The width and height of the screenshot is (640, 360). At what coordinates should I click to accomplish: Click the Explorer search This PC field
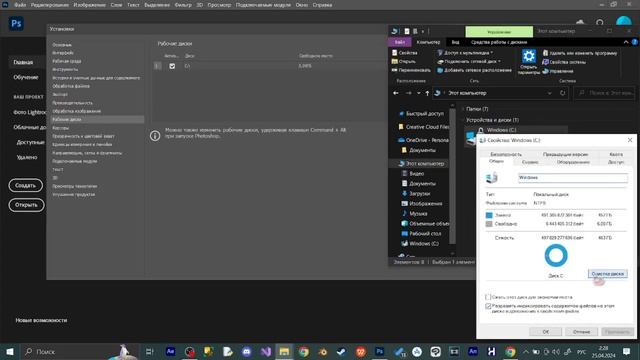(x=605, y=93)
